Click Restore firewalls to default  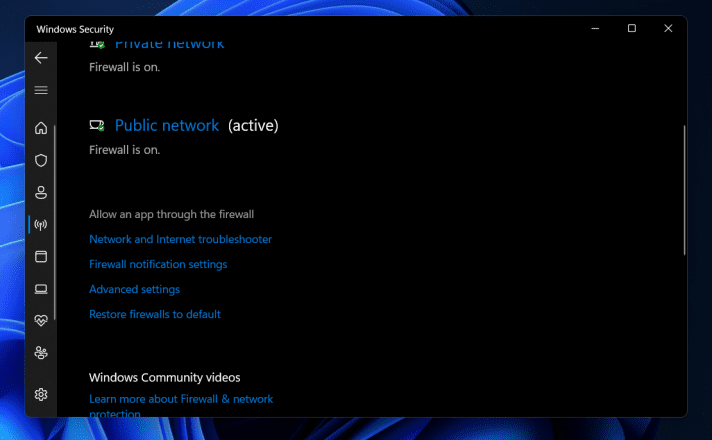pyautogui.click(x=155, y=314)
